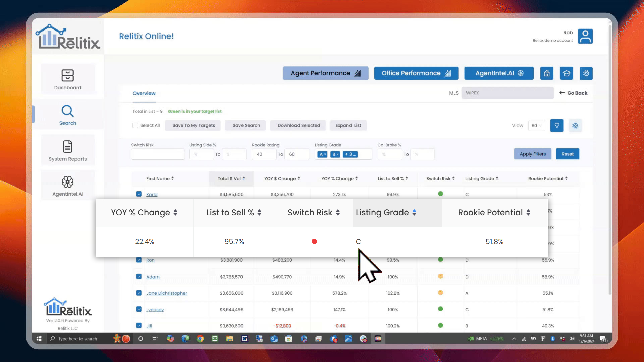Open the View 50 rows dropdown

tap(536, 126)
